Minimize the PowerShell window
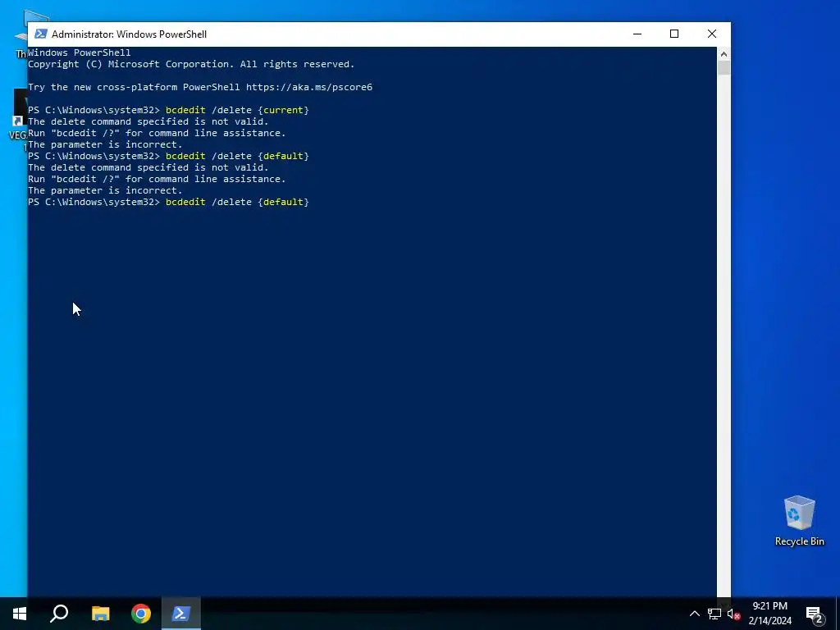Screen dimensions: 840x630 pos(637,34)
